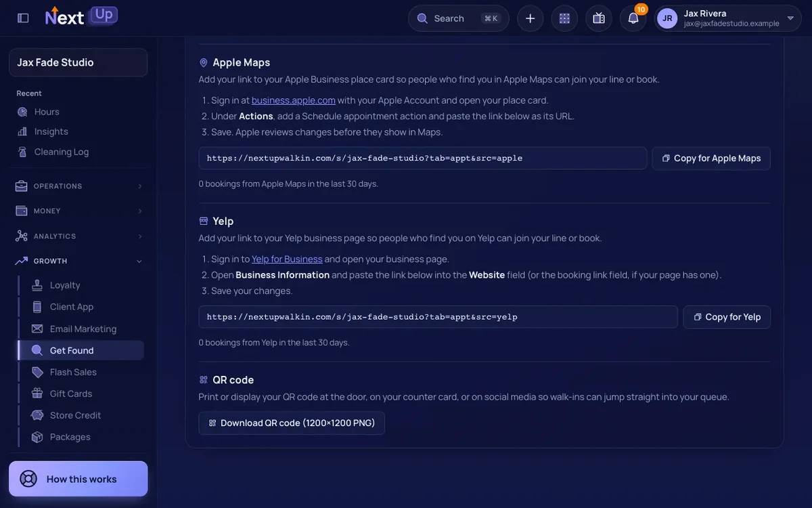
Task: Click the QR code section heading
Action: click(233, 380)
